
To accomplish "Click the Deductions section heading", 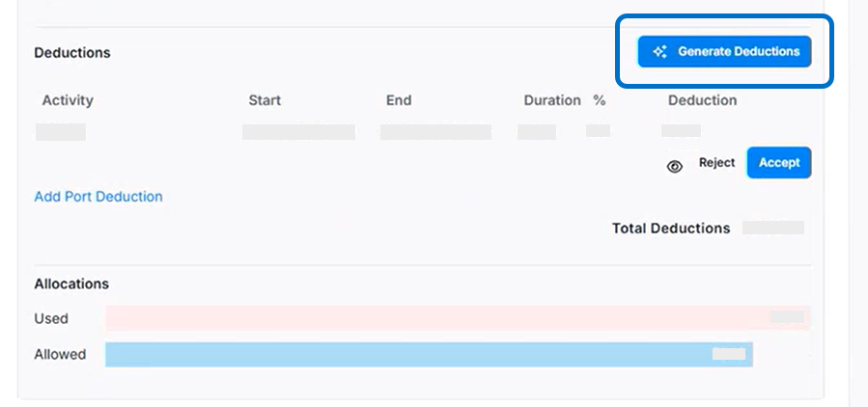I will (x=72, y=53).
